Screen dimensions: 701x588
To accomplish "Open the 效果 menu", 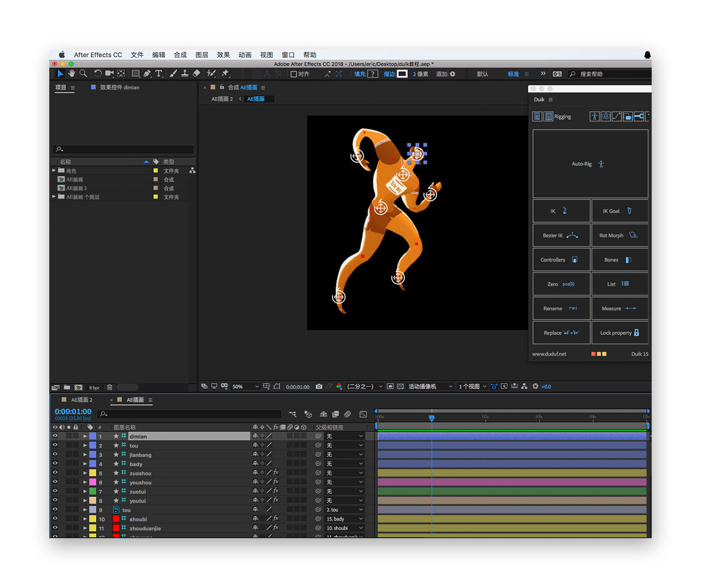I will point(223,55).
